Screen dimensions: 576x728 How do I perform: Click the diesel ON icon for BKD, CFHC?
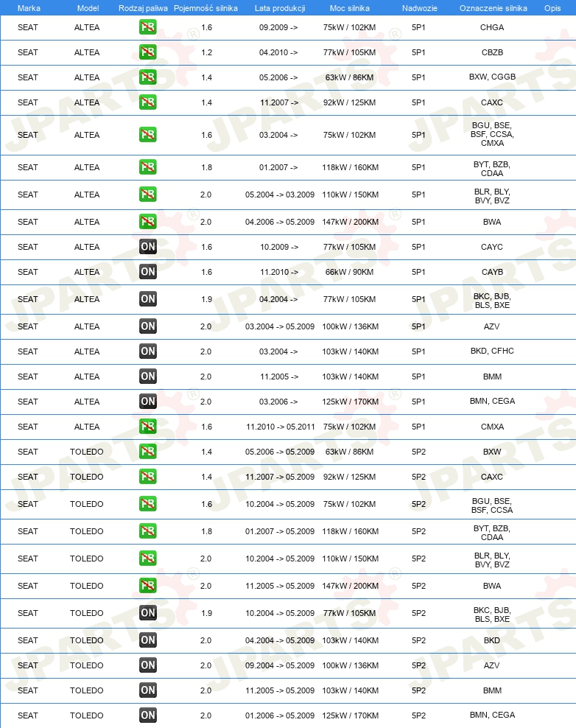point(147,351)
